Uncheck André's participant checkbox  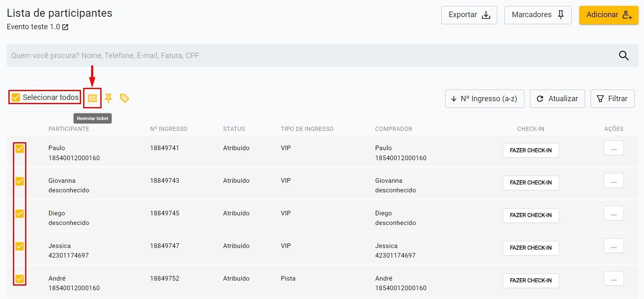coord(20,279)
